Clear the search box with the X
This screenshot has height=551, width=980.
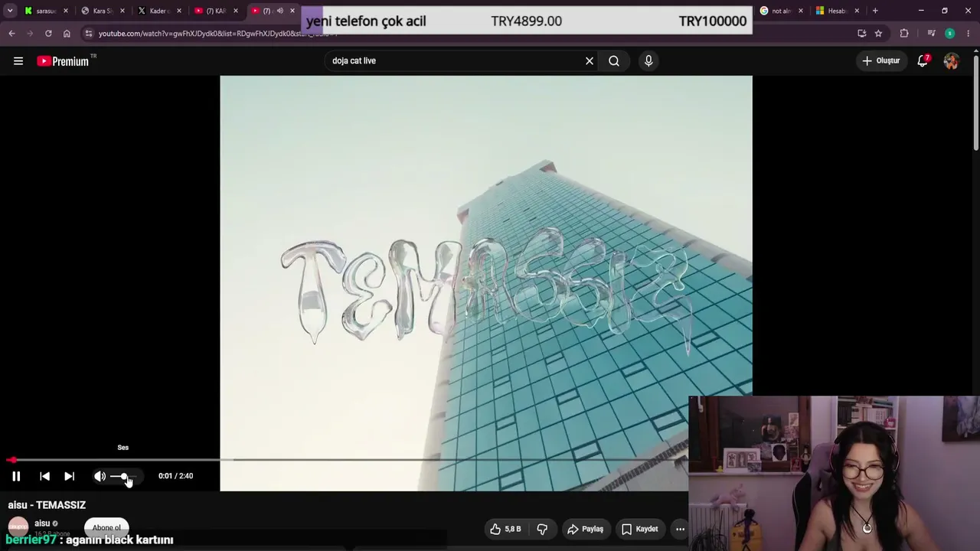click(x=590, y=61)
